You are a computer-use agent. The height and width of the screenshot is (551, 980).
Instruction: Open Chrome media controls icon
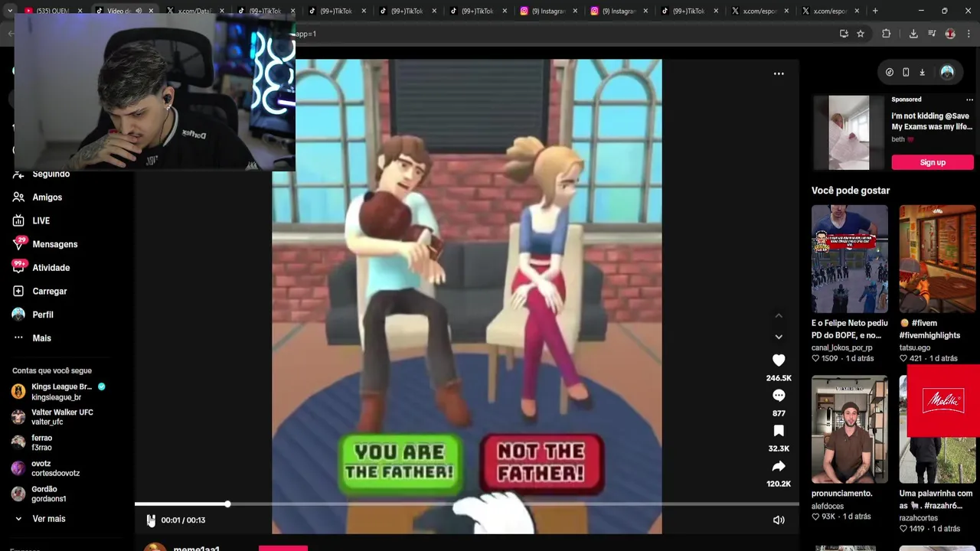click(x=932, y=34)
